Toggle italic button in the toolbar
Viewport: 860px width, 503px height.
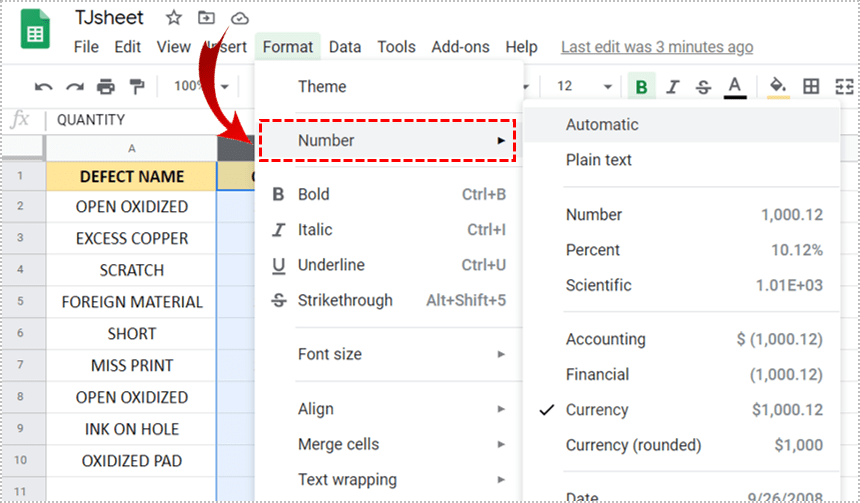click(x=673, y=87)
